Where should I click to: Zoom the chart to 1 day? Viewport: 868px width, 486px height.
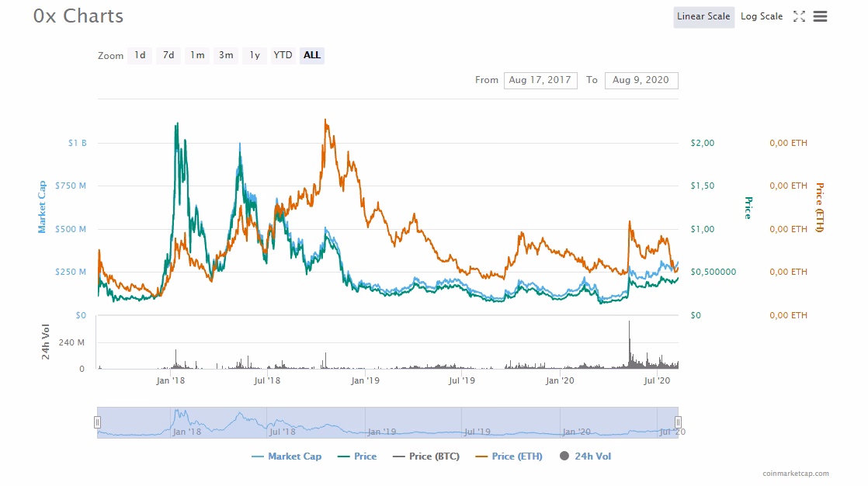[x=140, y=55]
